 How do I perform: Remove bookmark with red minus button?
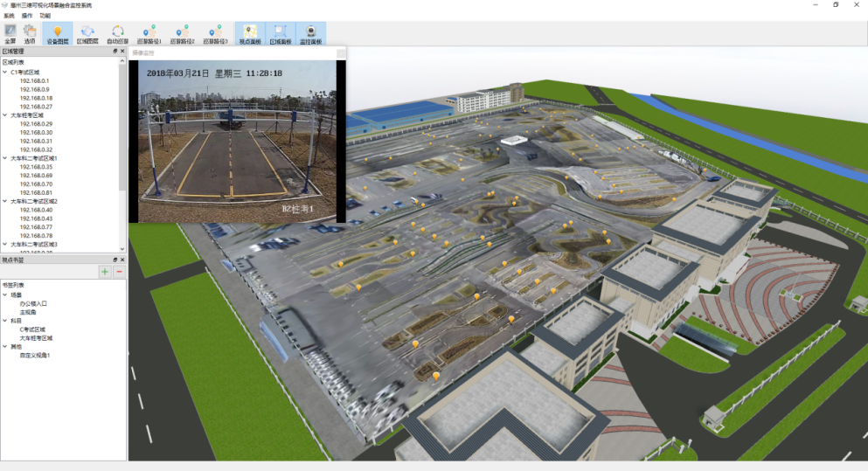119,272
